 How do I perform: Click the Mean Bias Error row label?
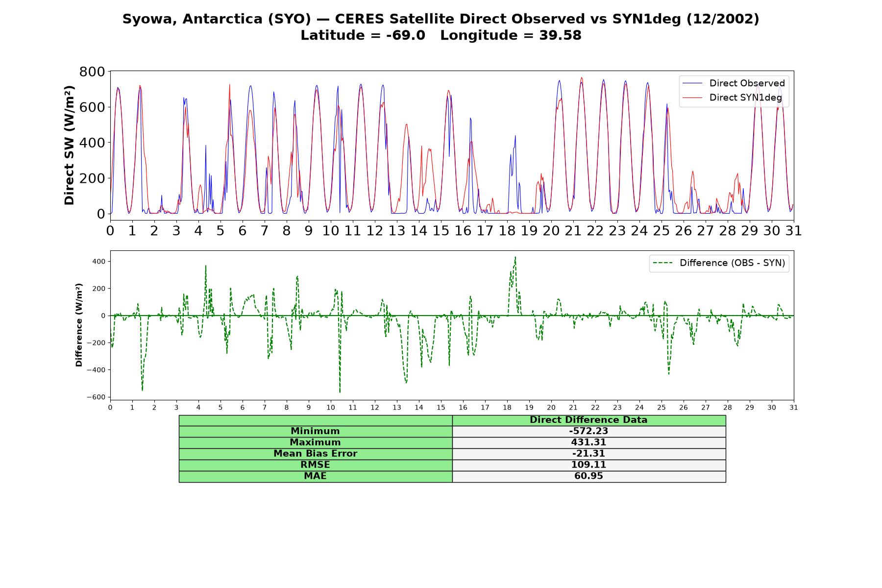(315, 454)
